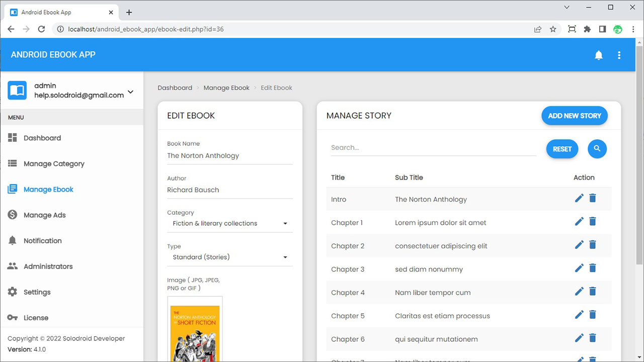Delete Chapter 1 using the trash icon
The height and width of the screenshot is (362, 644).
point(593,221)
